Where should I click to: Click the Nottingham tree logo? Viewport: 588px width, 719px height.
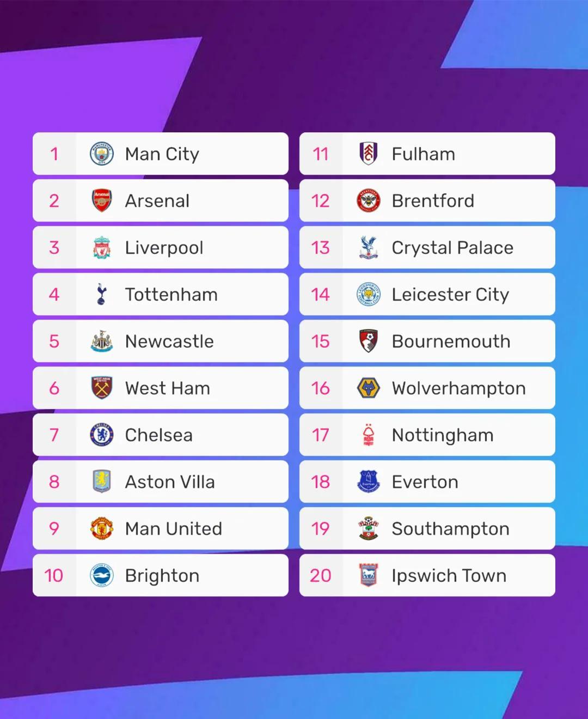[369, 435]
